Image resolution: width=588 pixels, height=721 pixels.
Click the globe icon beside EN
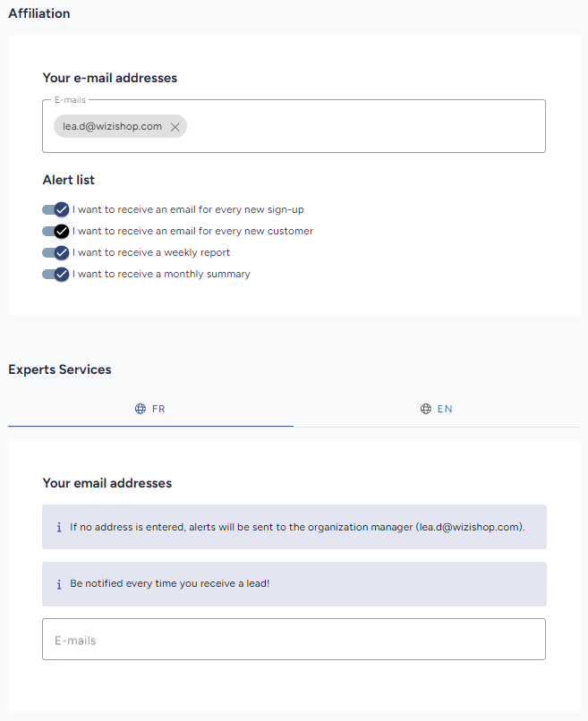pyautogui.click(x=426, y=409)
